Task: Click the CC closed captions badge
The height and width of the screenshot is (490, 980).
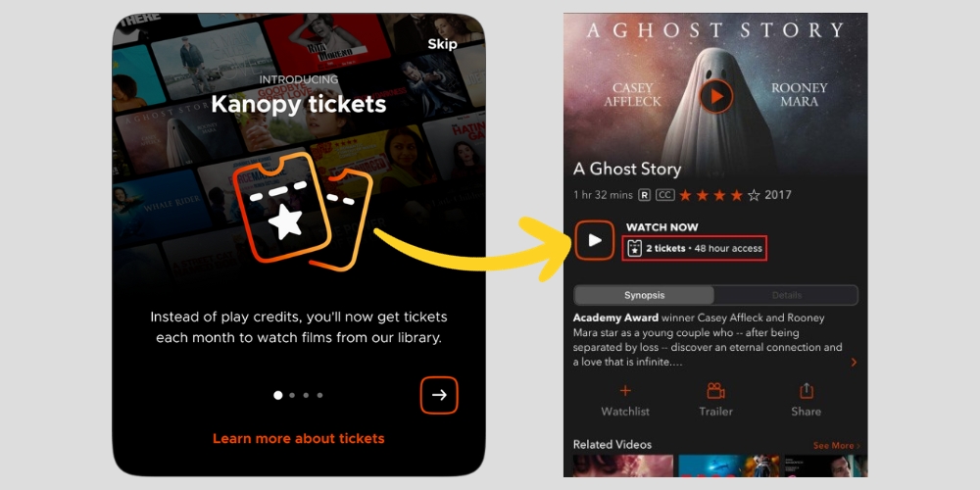Action: [x=665, y=195]
